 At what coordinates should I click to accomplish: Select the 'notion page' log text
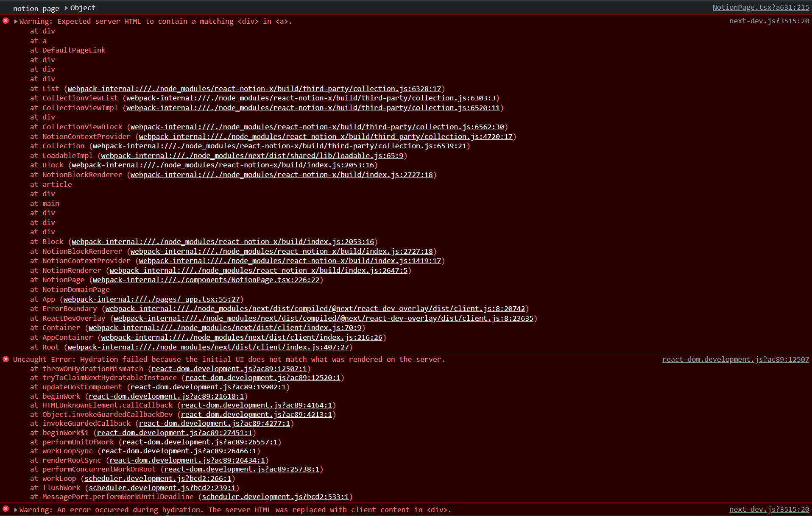(36, 8)
